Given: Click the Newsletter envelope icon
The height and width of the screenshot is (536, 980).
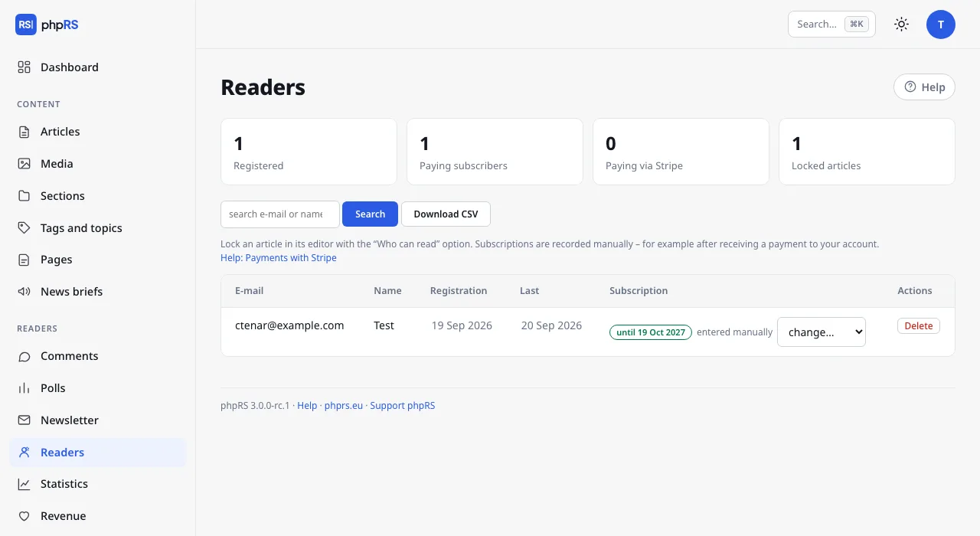Looking at the screenshot, I should 24,420.
